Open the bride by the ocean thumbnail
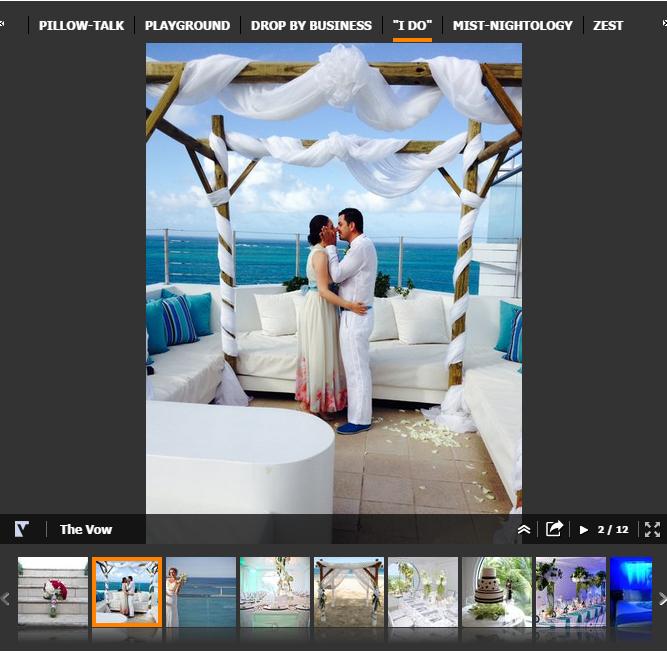 (x=201, y=592)
